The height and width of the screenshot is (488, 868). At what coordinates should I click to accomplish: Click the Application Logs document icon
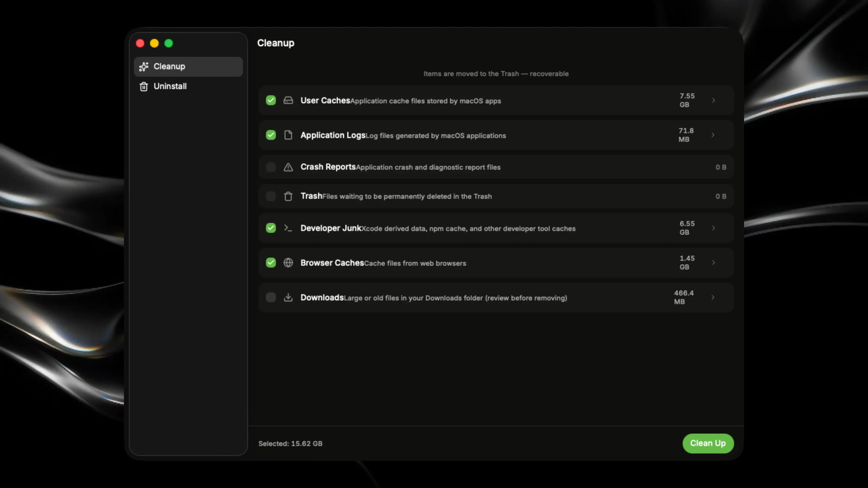coord(288,135)
